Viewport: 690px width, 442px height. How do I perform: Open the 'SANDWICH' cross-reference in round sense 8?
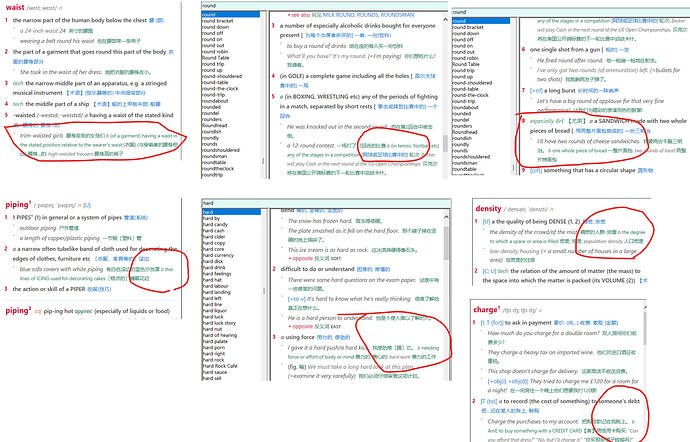pos(616,121)
